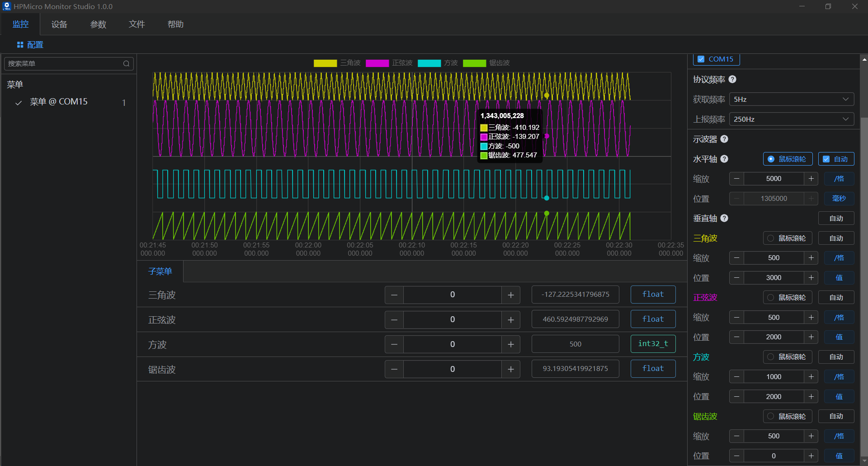Open help icon next to 水平轴
The image size is (868, 466).
pyautogui.click(x=724, y=159)
